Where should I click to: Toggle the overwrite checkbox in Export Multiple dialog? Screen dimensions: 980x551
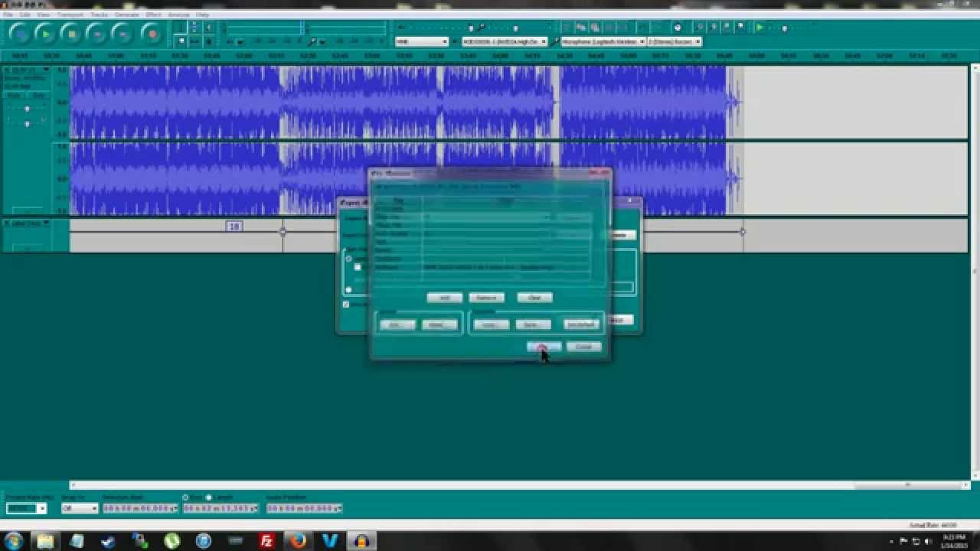[x=346, y=304]
